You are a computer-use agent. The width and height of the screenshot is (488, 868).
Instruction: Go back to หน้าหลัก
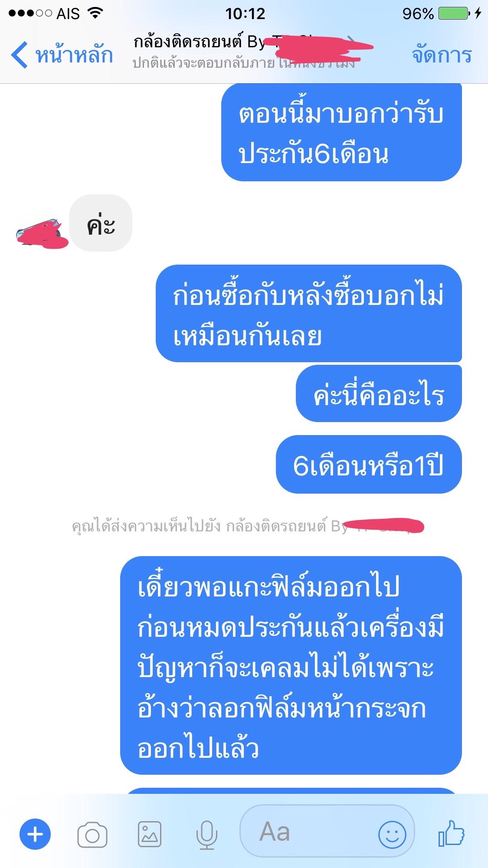point(62,55)
